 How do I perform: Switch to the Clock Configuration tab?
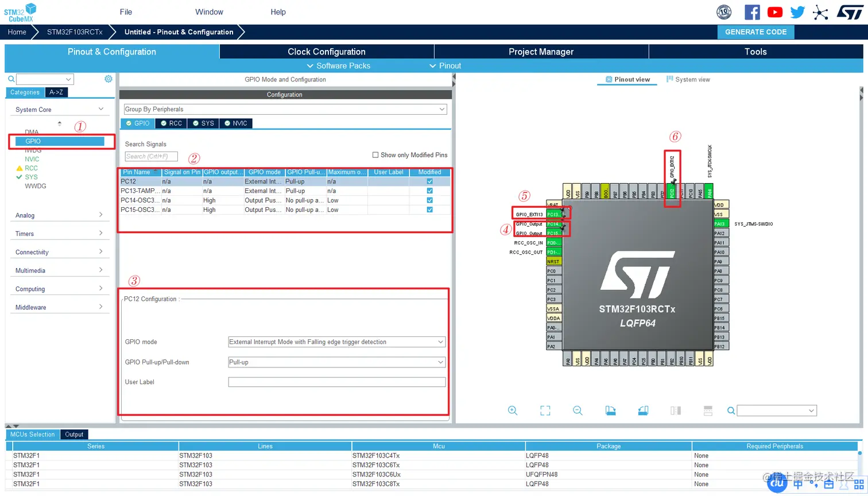327,52
